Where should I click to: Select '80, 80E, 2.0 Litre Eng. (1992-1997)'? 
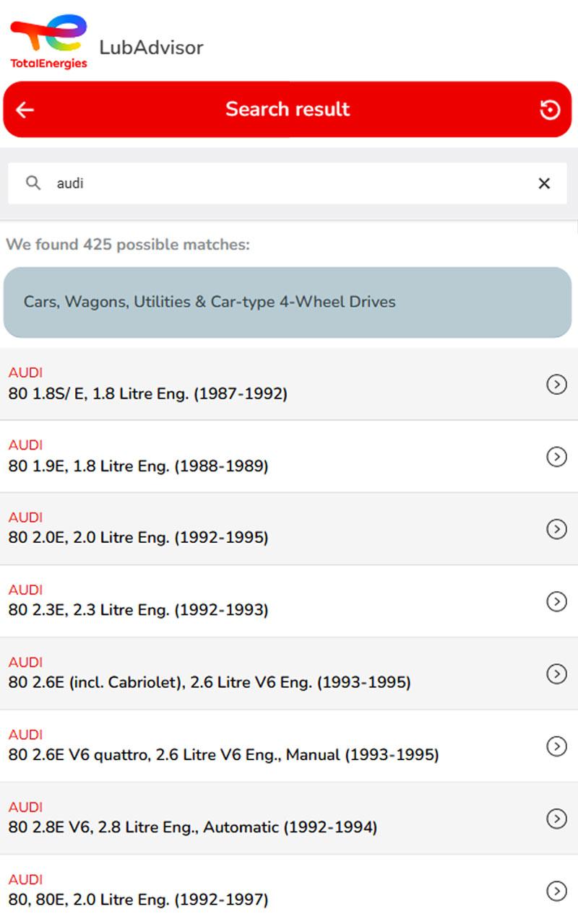[x=138, y=900]
